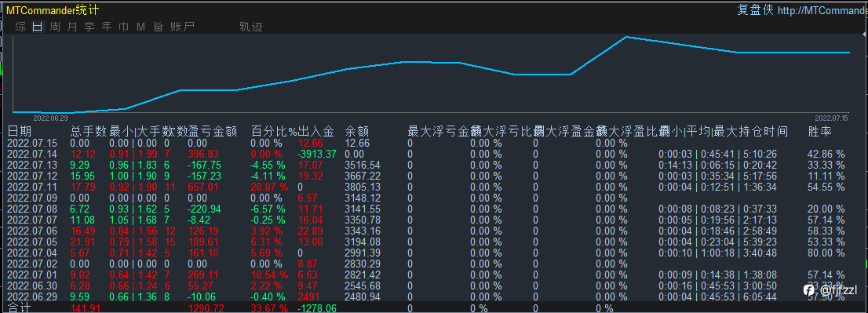Select the 2022.07.09 date cell
868x313 pixels.
tap(32, 198)
